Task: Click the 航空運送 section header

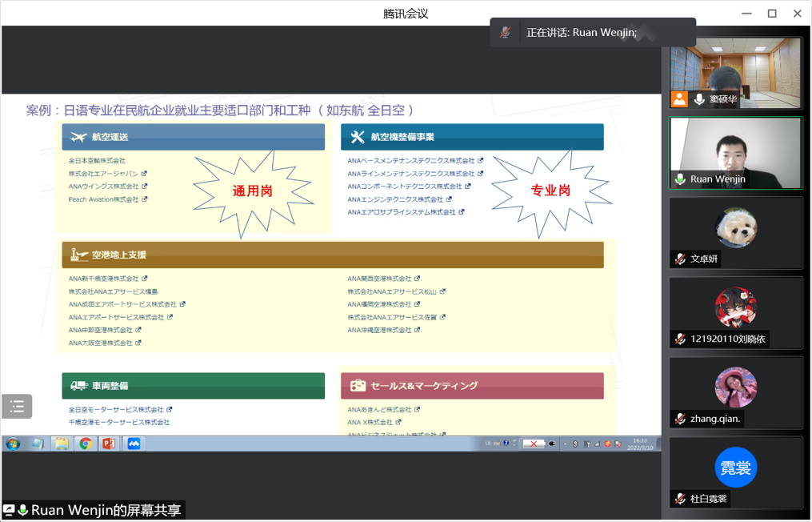Action: [x=194, y=137]
